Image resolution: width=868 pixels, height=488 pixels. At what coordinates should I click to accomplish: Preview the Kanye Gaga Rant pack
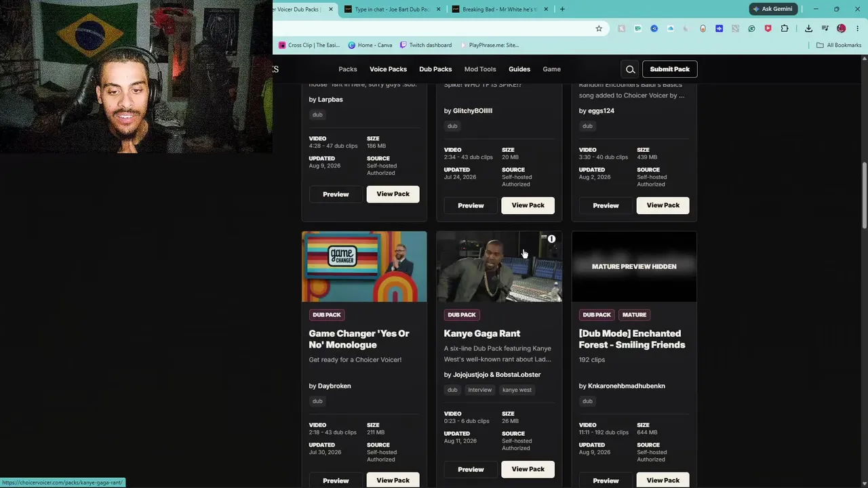471,469
